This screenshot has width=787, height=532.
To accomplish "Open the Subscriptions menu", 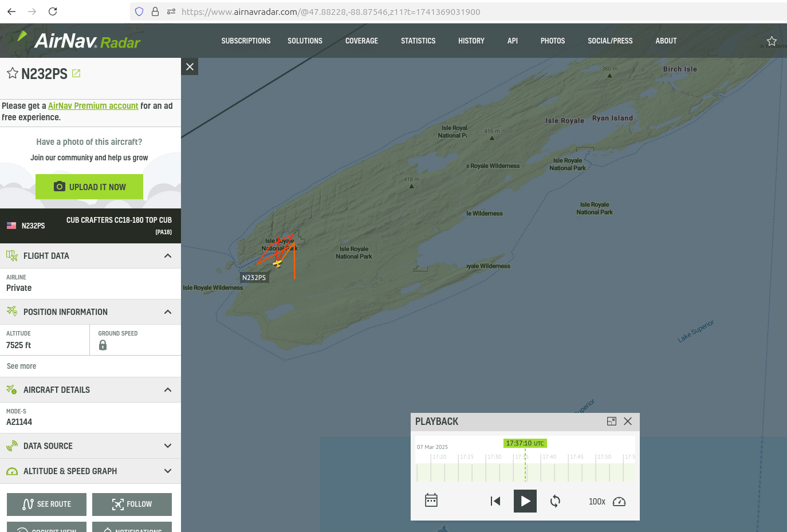I will 246,41.
